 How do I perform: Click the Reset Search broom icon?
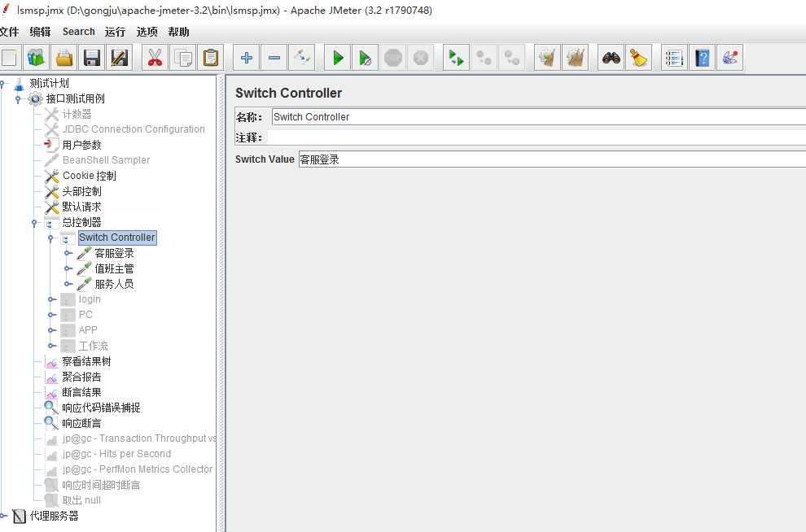pos(639,58)
